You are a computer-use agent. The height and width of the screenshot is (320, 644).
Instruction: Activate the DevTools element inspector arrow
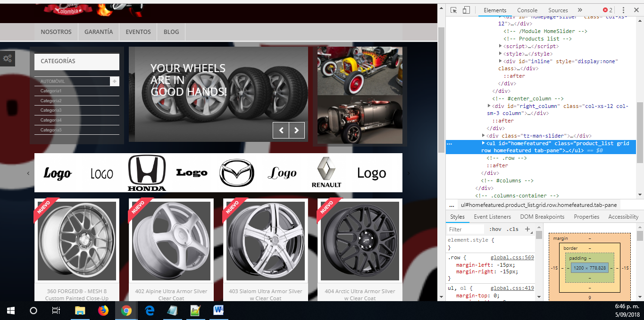coord(453,10)
